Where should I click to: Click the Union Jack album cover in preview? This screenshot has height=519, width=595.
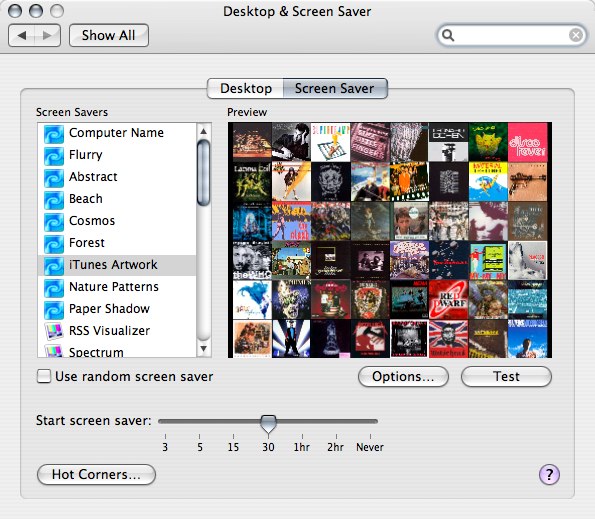448,338
